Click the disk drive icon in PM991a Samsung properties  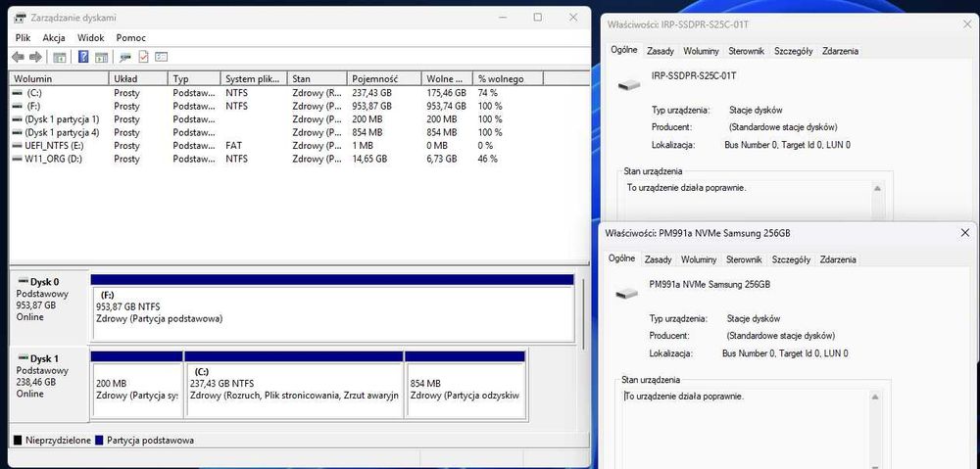pos(627,293)
